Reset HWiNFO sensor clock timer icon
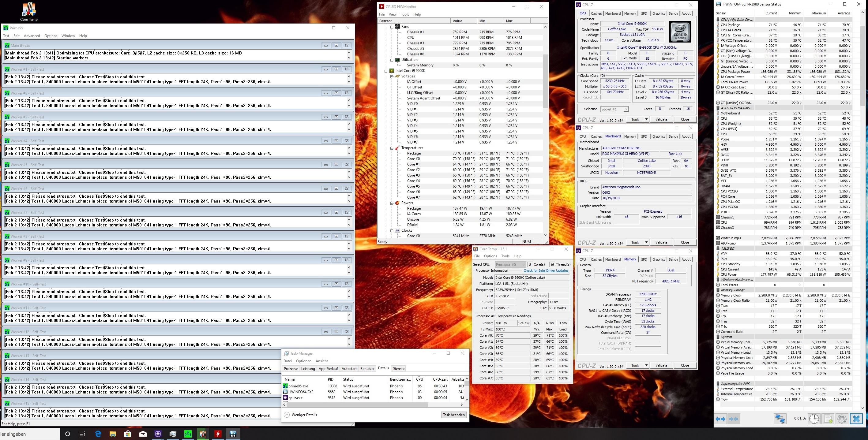The height and width of the screenshot is (440, 868). tap(814, 419)
